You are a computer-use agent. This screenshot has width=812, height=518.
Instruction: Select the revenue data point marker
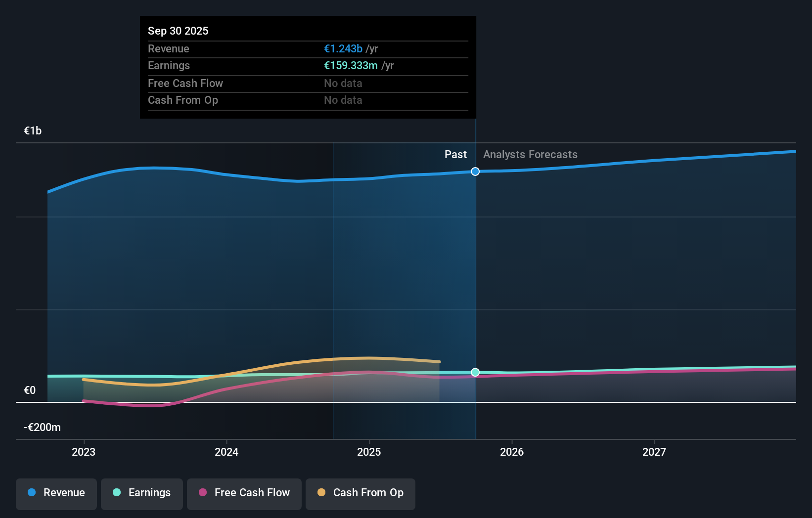point(475,172)
